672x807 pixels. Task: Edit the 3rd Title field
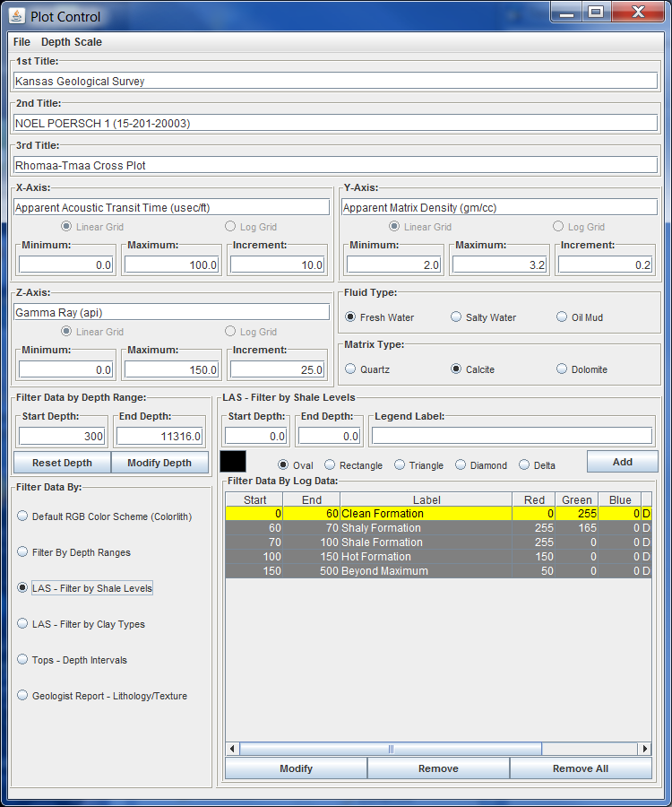coord(335,165)
